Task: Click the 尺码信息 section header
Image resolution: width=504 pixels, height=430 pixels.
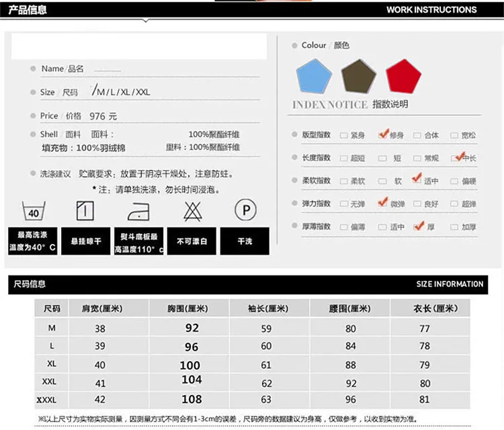Action: (30, 284)
